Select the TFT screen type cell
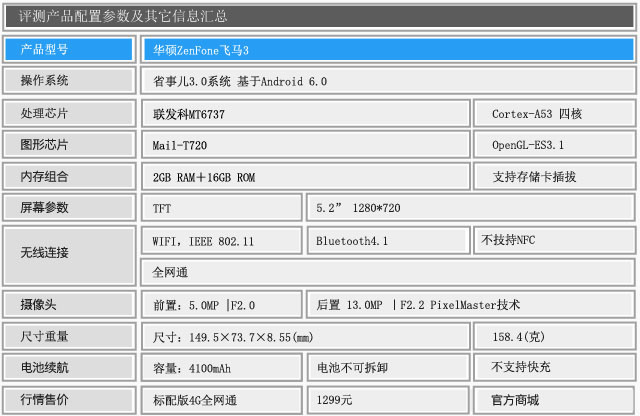 pos(222,208)
